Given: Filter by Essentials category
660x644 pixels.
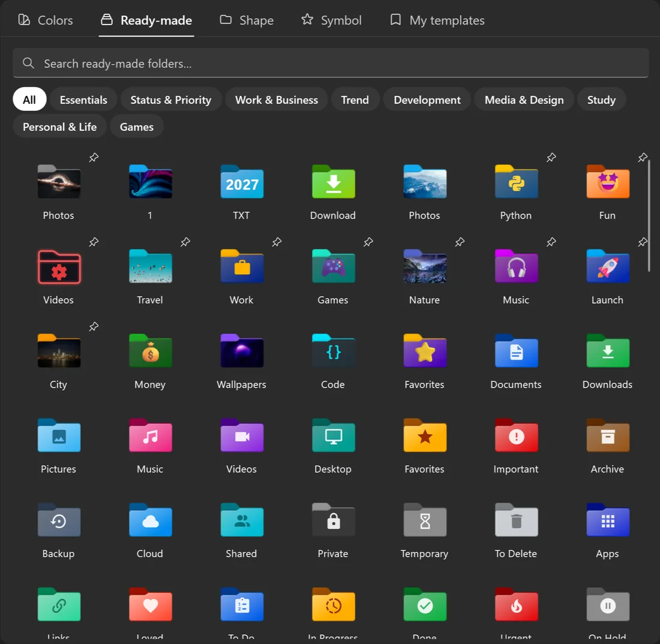Looking at the screenshot, I should pyautogui.click(x=83, y=100).
